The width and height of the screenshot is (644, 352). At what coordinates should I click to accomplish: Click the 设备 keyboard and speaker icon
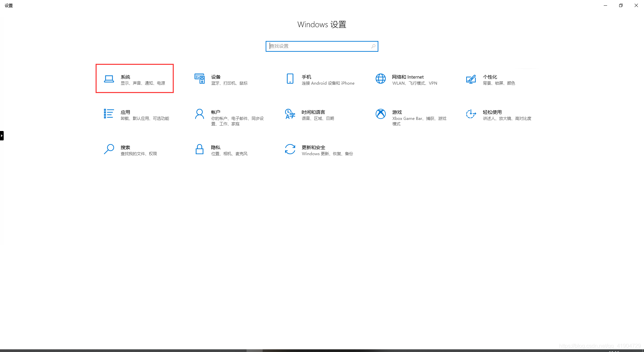(x=200, y=79)
